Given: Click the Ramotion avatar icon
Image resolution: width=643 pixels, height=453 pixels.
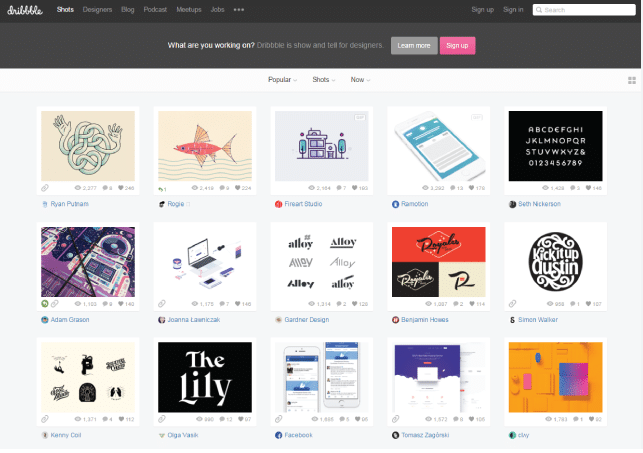Looking at the screenshot, I should click(x=395, y=203).
